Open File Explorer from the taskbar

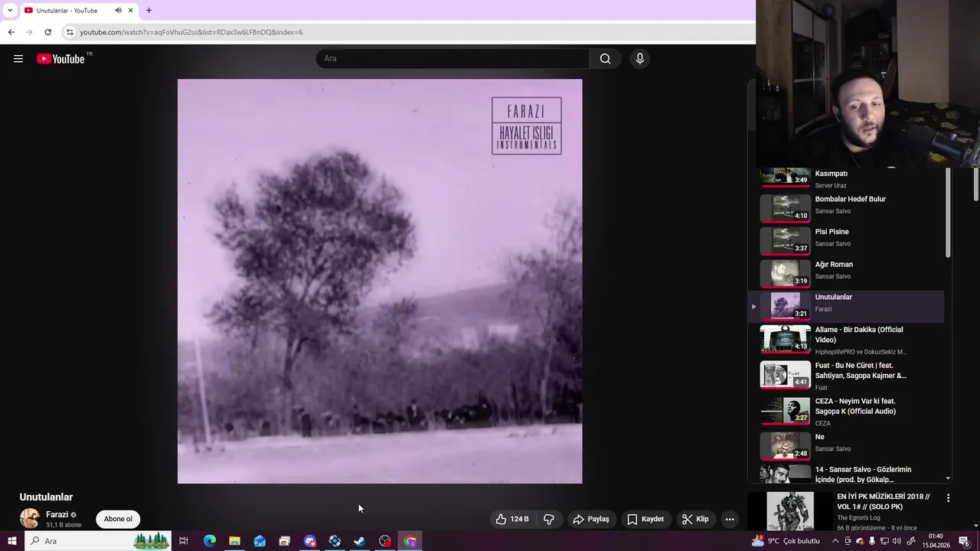(x=234, y=541)
